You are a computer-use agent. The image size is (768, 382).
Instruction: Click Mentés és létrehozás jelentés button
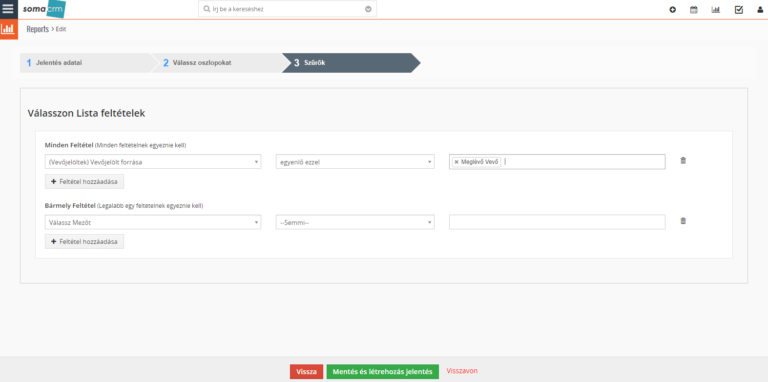pyautogui.click(x=383, y=372)
